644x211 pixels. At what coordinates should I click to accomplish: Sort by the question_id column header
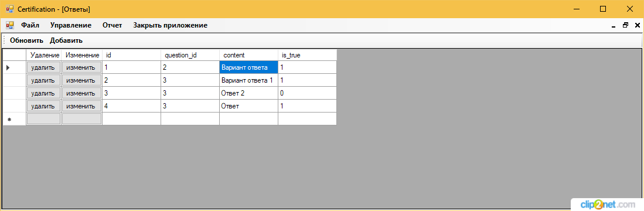point(190,55)
